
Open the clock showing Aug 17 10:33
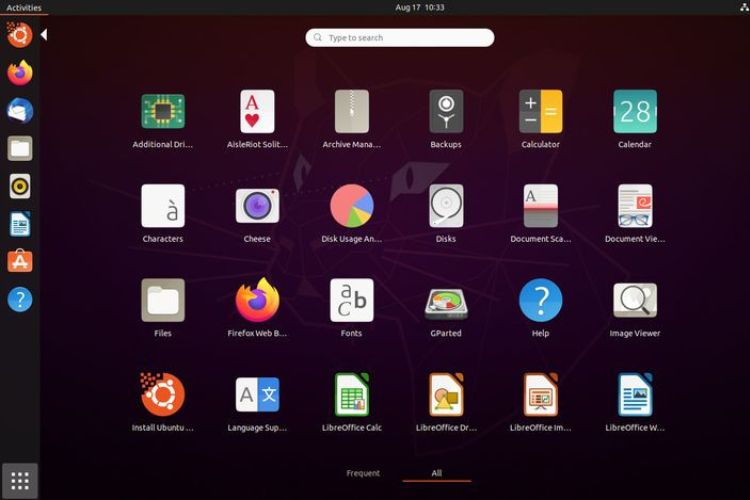click(419, 8)
